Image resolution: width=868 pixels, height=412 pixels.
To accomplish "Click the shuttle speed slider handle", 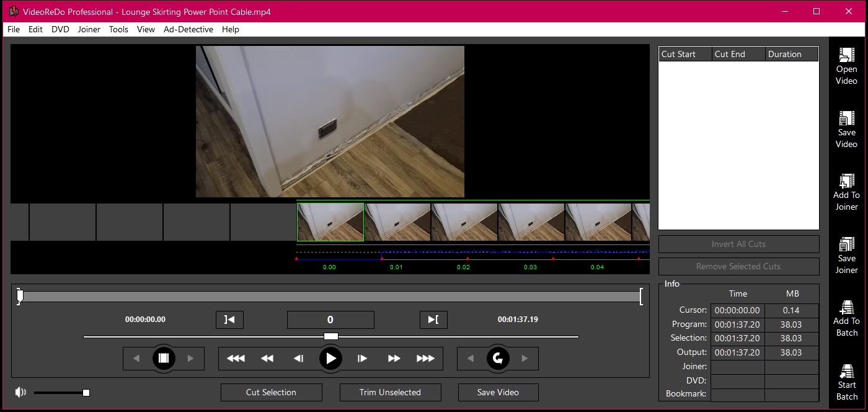I will tap(331, 336).
